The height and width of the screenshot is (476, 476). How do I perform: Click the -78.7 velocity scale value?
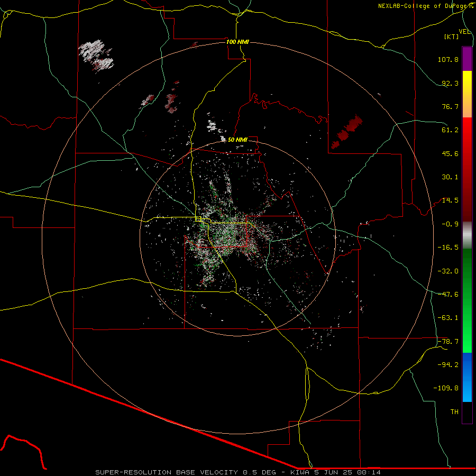(448, 342)
